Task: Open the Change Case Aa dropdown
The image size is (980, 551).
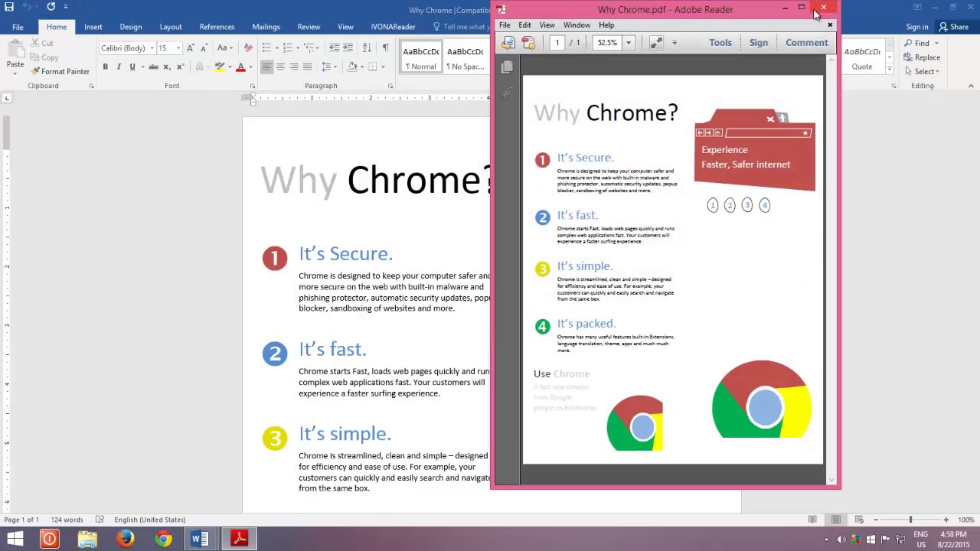Action: coord(224,48)
